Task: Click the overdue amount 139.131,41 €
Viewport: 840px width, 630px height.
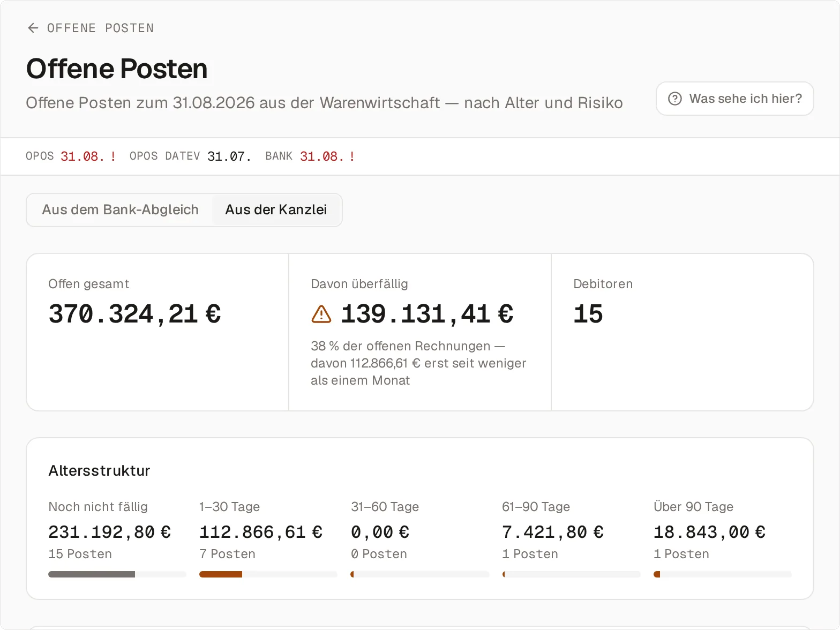Action: [427, 314]
